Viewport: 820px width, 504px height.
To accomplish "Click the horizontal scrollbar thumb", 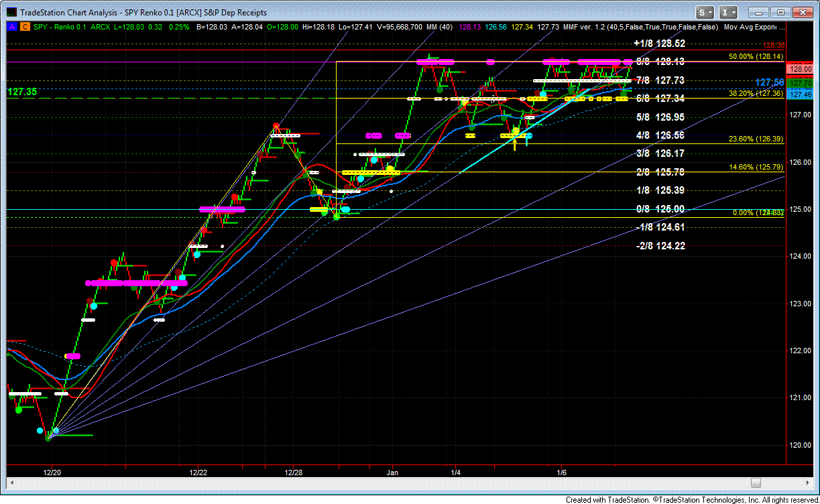I will coord(756,483).
